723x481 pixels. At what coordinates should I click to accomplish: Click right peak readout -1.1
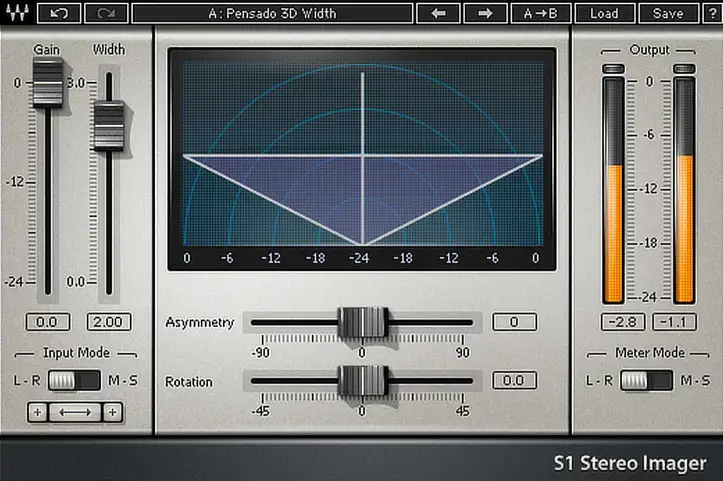(674, 322)
